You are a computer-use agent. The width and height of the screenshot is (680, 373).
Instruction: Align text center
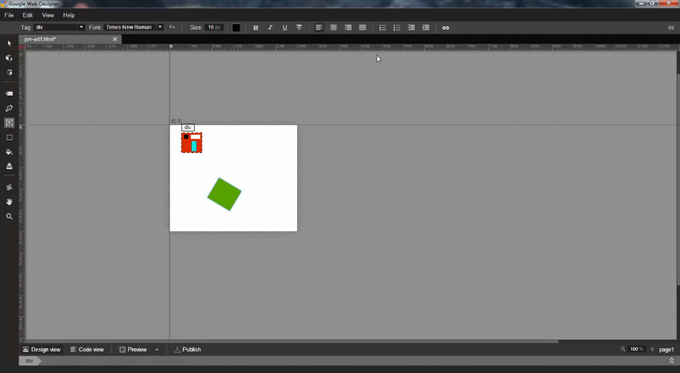click(333, 28)
